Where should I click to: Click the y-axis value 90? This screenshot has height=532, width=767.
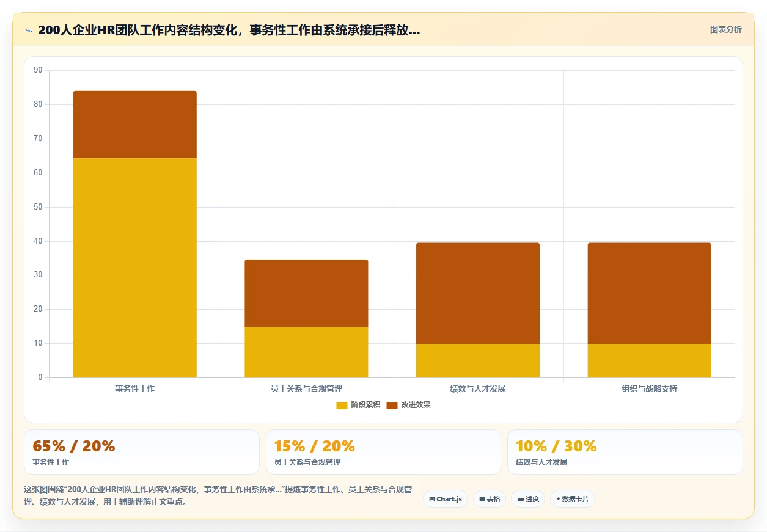38,70
